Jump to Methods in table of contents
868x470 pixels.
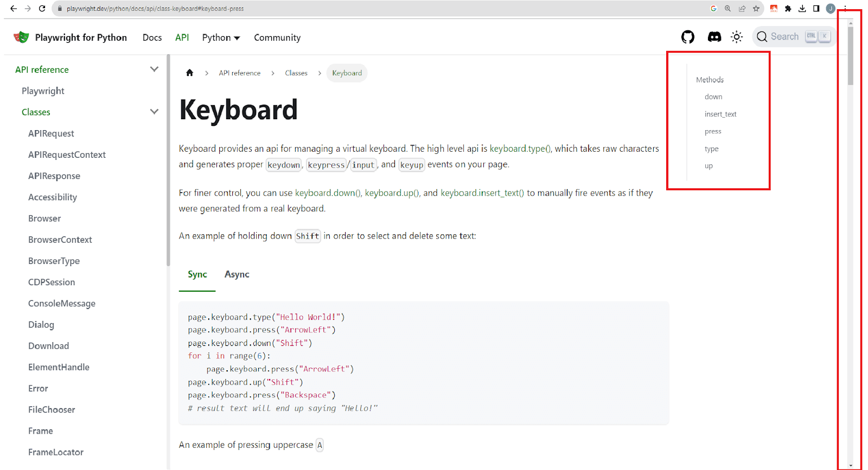[x=710, y=80]
